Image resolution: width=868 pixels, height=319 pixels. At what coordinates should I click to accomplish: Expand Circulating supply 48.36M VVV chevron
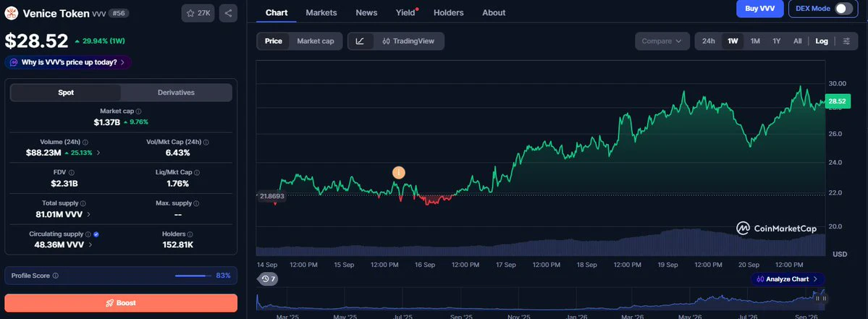point(90,244)
